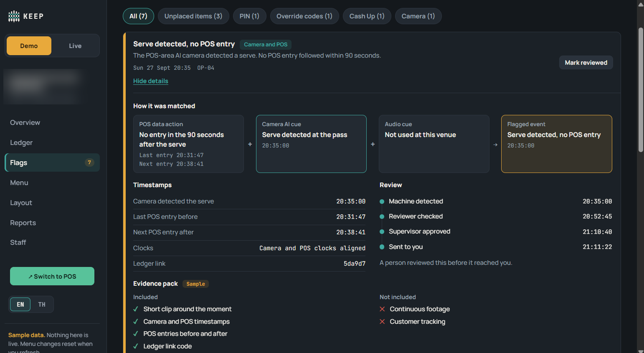Click the Sample badge beside Evidence pack
Viewport: 644px width, 353px height.
195,284
